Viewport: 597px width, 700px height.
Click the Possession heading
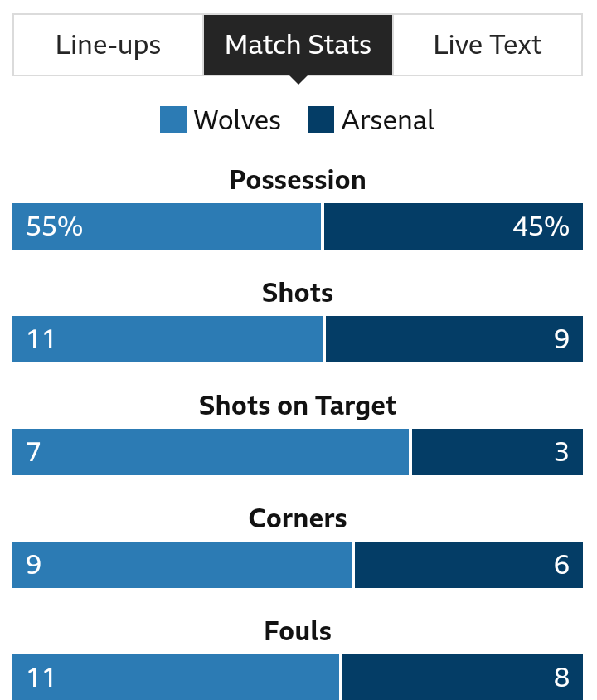point(298,180)
